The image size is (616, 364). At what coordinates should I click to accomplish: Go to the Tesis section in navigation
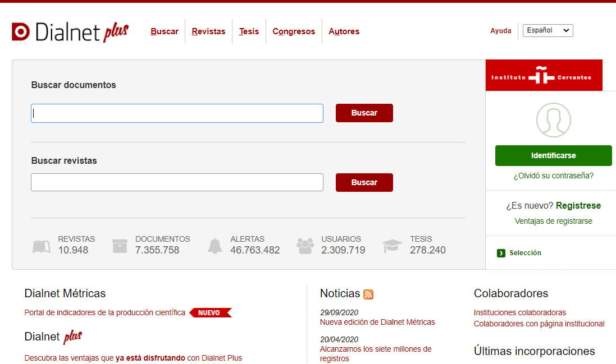[x=249, y=31]
